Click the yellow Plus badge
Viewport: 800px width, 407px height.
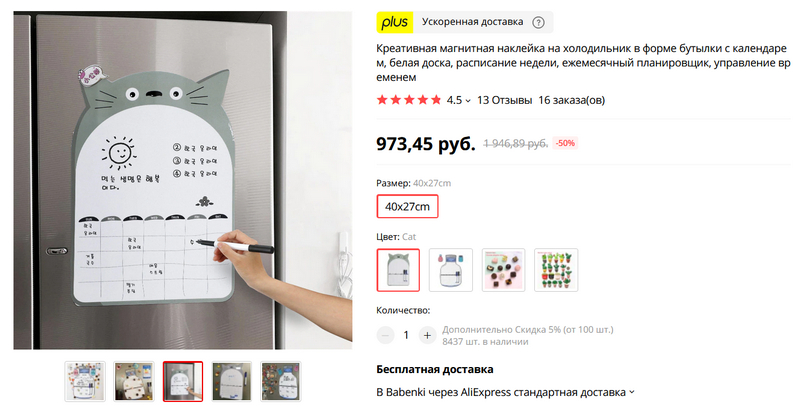[x=395, y=22]
